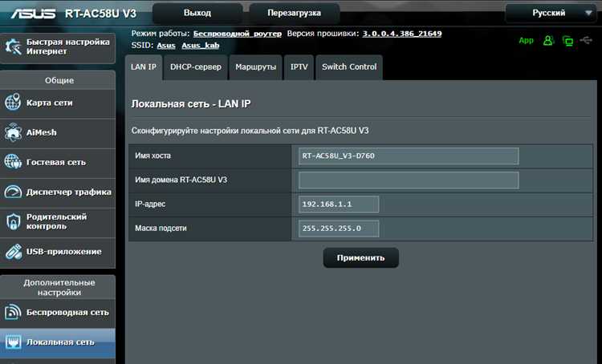
Task: Click the Asus_kab SSID link
Action: (201, 46)
